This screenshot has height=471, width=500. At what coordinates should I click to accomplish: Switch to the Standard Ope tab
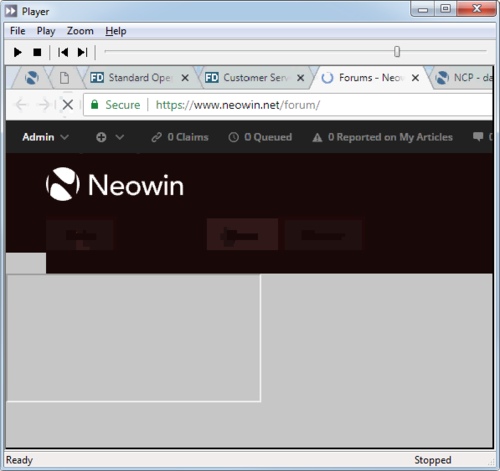[140, 78]
